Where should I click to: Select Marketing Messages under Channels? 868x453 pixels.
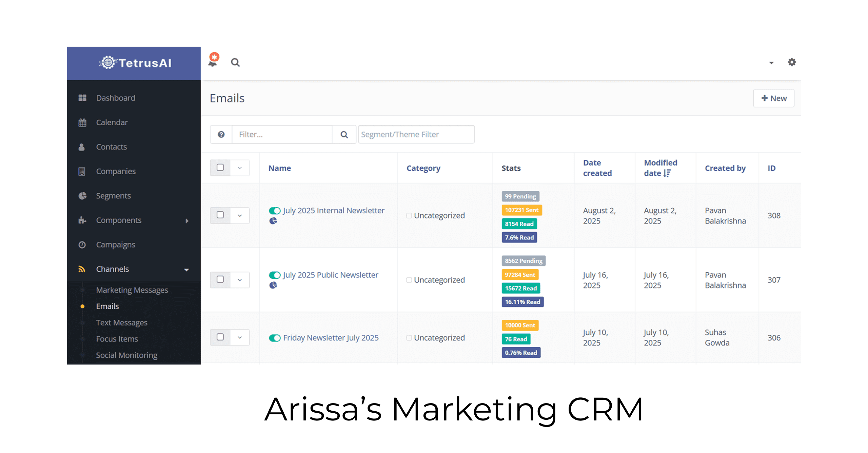132,290
